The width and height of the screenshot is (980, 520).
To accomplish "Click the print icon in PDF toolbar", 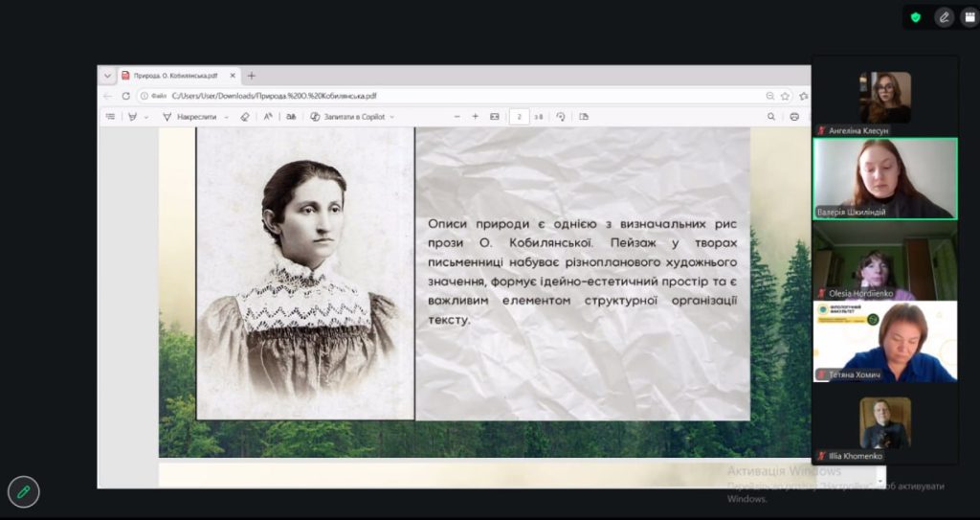I will [x=794, y=117].
